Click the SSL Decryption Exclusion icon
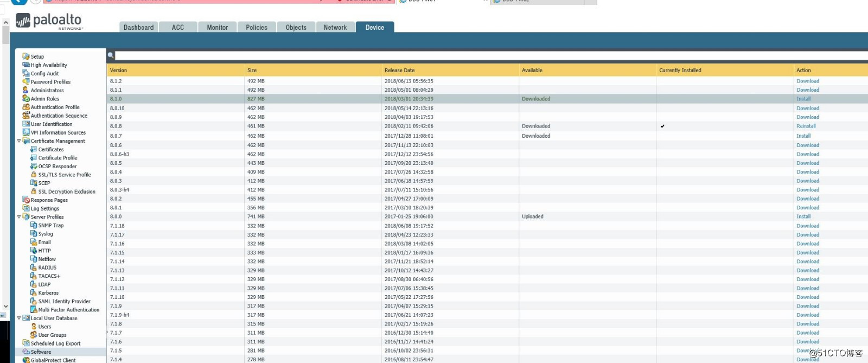This screenshot has height=363, width=868. pos(34,192)
